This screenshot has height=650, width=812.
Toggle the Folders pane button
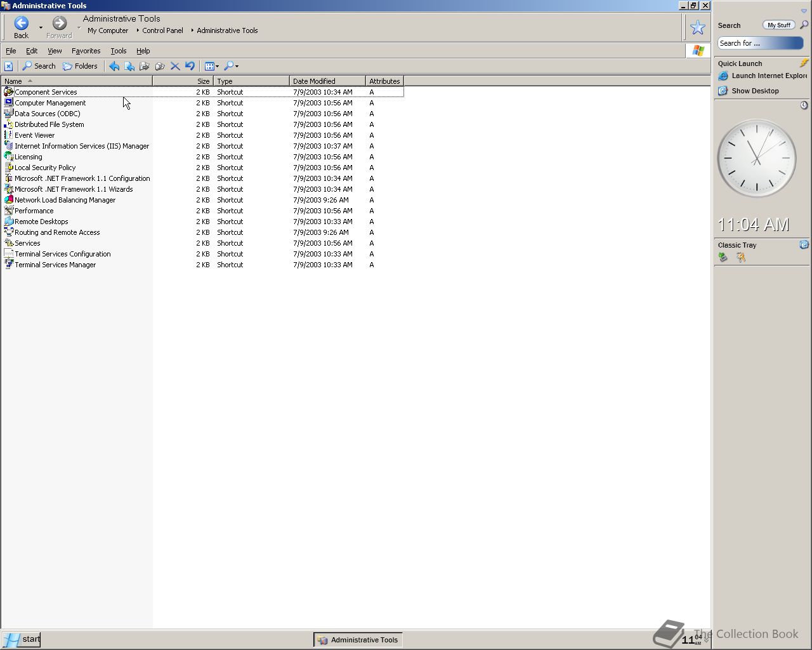[x=80, y=66]
